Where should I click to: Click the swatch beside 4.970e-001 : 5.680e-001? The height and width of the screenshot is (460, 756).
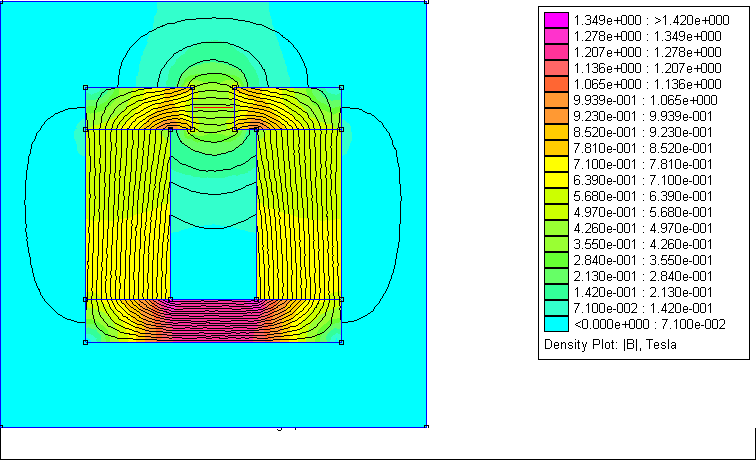click(556, 212)
